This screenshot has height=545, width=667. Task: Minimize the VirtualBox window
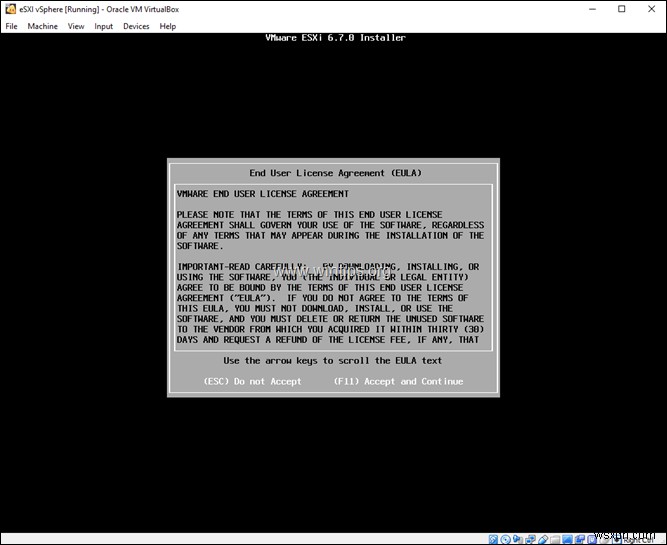[593, 9]
